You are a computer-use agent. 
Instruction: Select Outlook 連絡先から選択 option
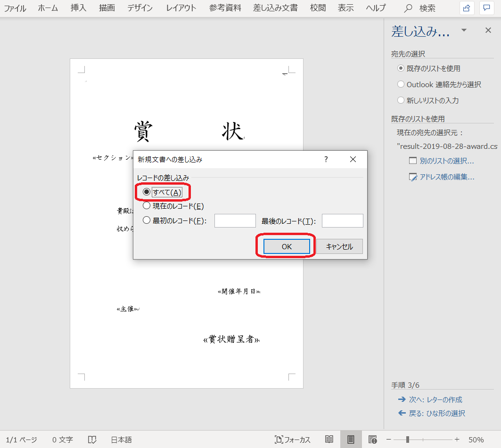point(401,84)
